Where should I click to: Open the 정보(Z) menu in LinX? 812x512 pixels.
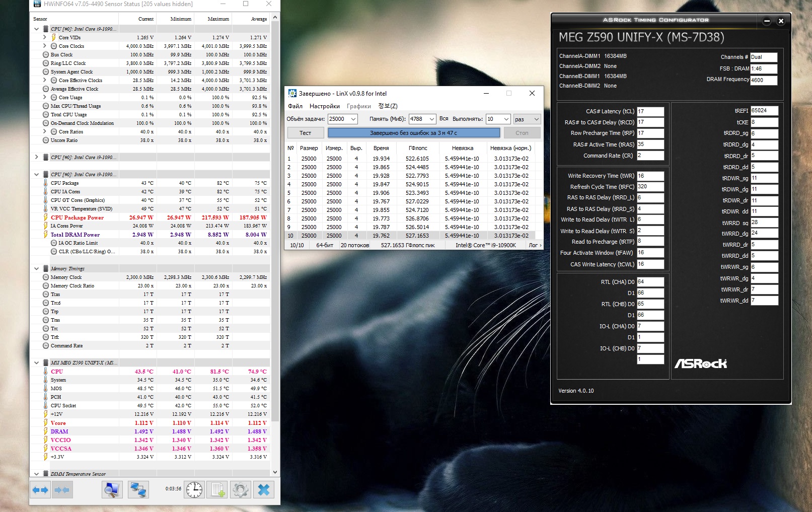(x=388, y=106)
